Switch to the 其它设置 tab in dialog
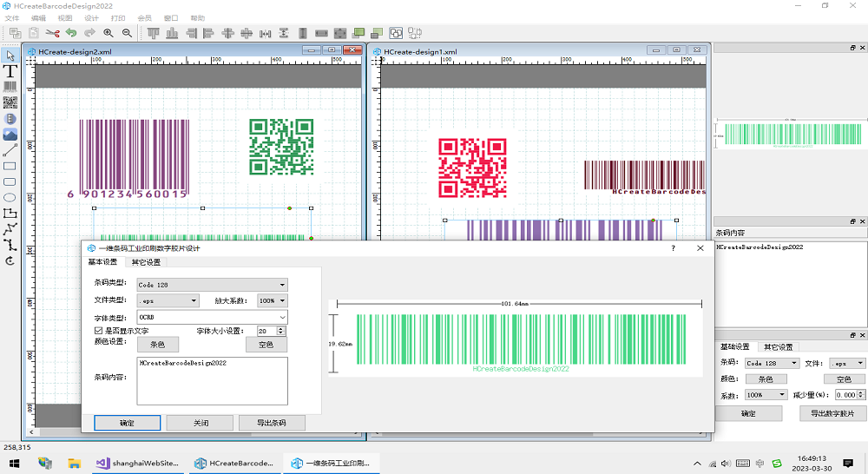Viewport: 868px width, 474px height. tap(145, 262)
